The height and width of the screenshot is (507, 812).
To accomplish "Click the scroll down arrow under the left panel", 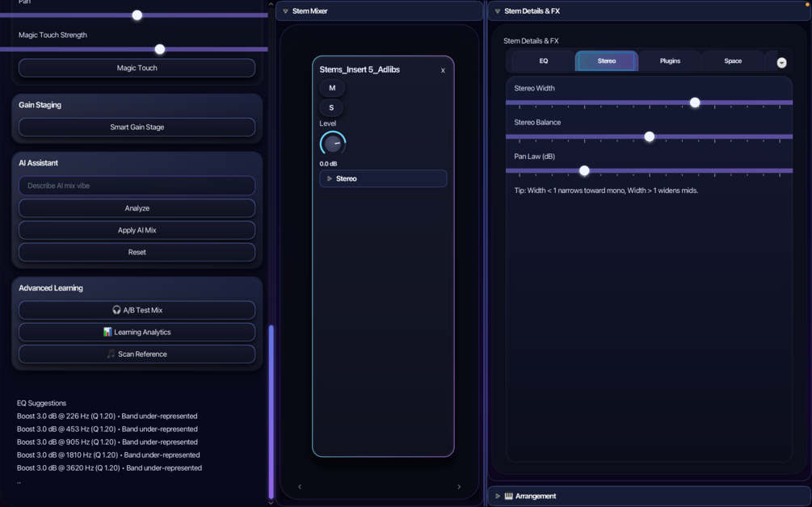I will [x=271, y=503].
